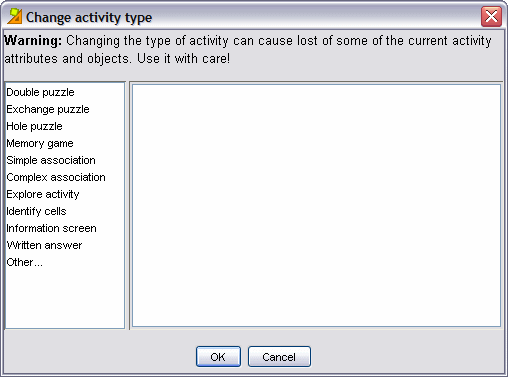Click the splitter between list and panel
Viewport: 508px width, 377px height.
click(127, 205)
